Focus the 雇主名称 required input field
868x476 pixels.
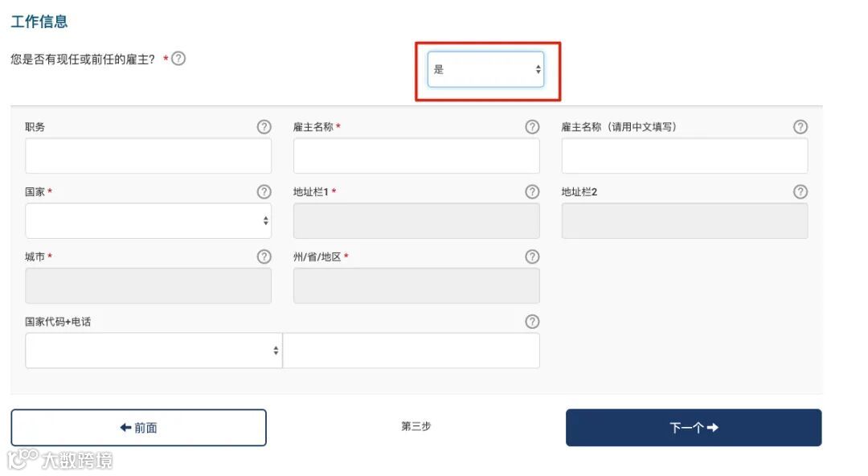[x=416, y=156]
